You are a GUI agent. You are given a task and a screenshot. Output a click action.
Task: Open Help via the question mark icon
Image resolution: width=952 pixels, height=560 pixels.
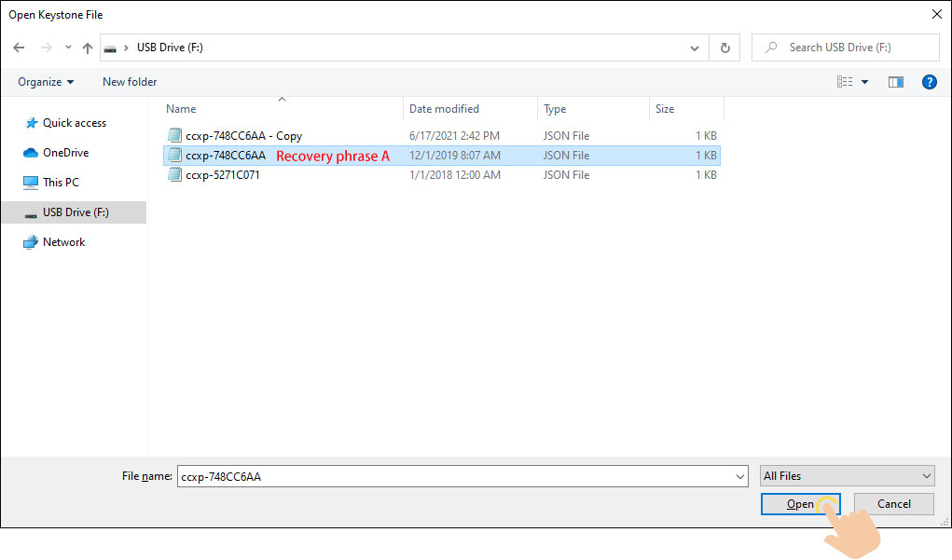tap(929, 82)
